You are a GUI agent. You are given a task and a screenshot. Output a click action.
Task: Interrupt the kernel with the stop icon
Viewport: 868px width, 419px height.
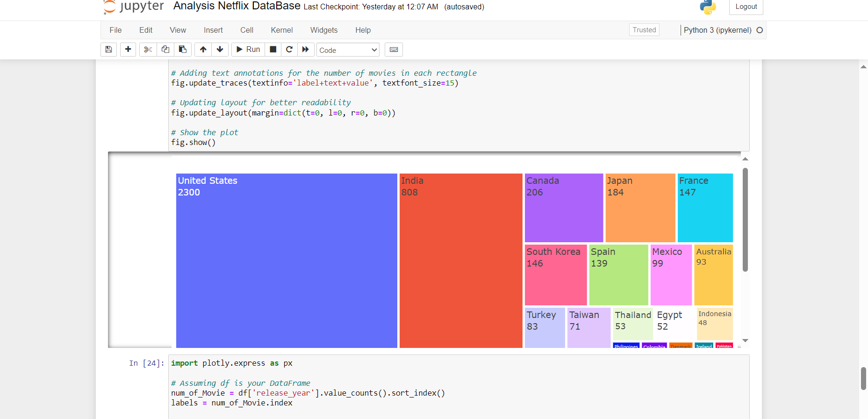pos(273,50)
